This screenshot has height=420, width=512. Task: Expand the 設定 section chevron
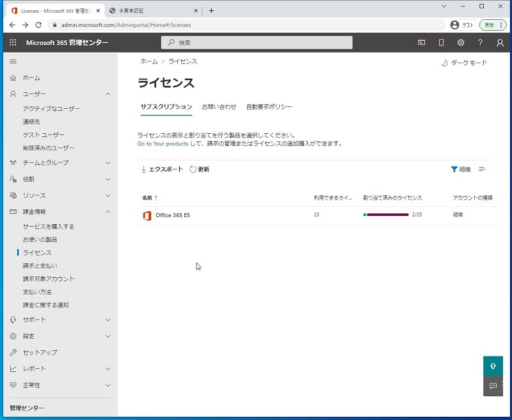click(x=108, y=336)
